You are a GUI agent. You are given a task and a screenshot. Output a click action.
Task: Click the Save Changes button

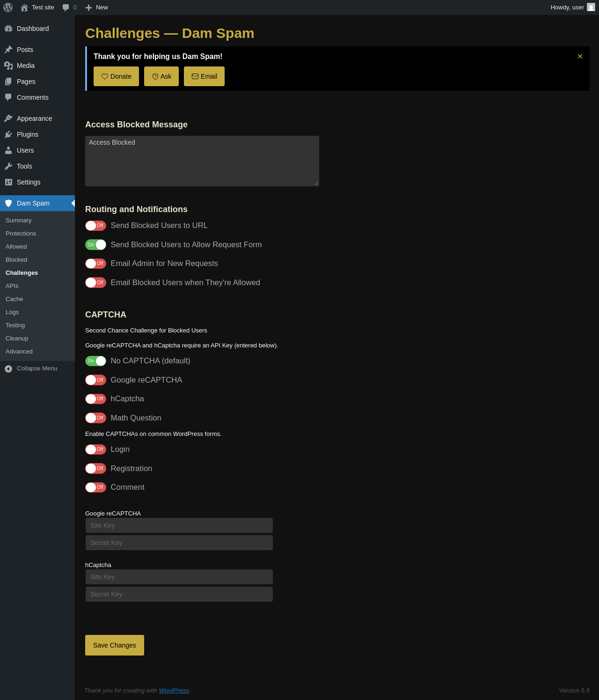coord(115,645)
